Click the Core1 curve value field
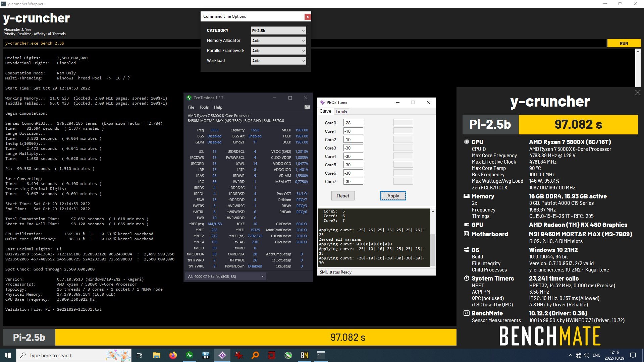The image size is (644, 362). tap(353, 131)
